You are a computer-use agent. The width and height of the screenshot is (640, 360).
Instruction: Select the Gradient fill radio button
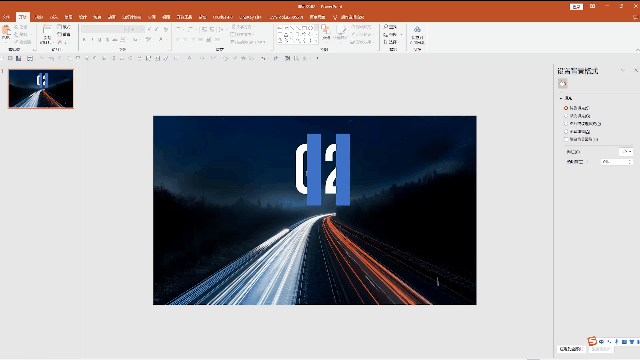click(x=566, y=116)
